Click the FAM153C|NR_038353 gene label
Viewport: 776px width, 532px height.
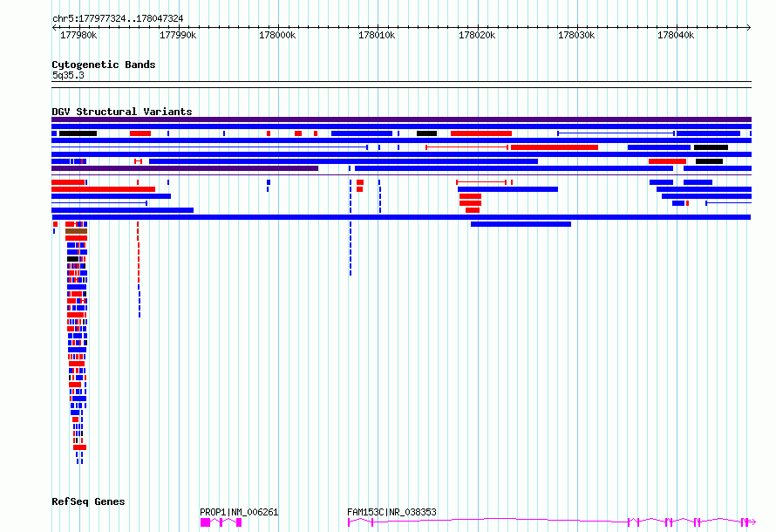(x=392, y=512)
